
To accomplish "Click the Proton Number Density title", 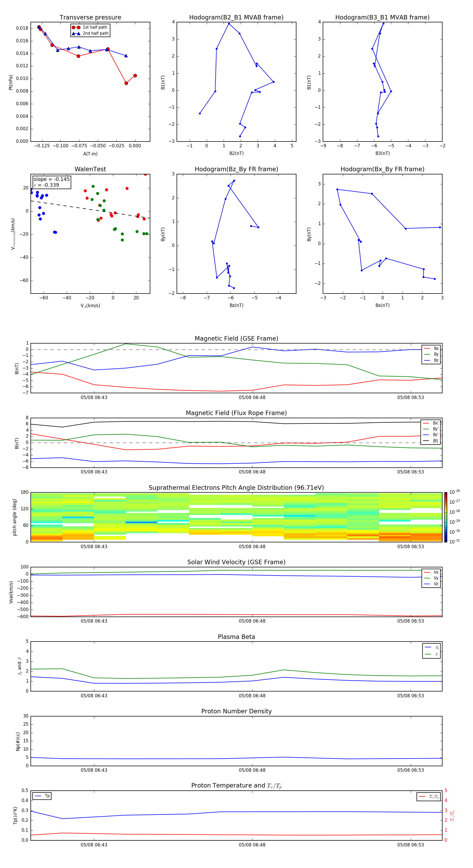I will (x=236, y=711).
